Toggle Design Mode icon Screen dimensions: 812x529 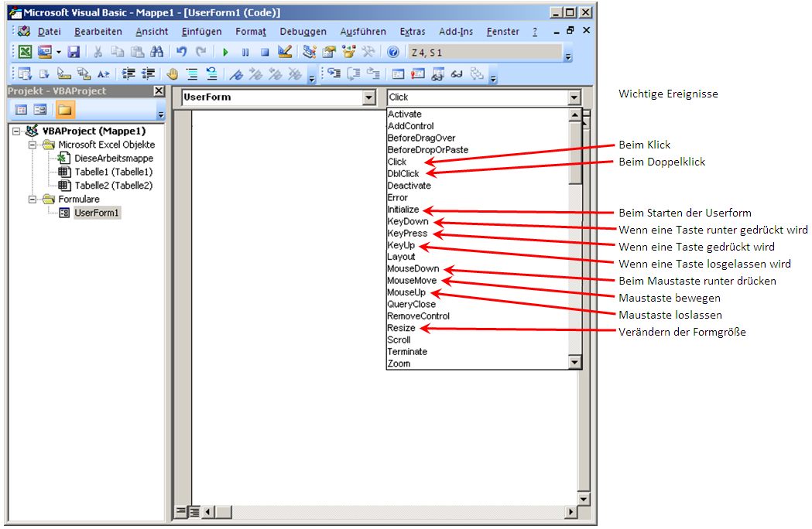coord(285,52)
